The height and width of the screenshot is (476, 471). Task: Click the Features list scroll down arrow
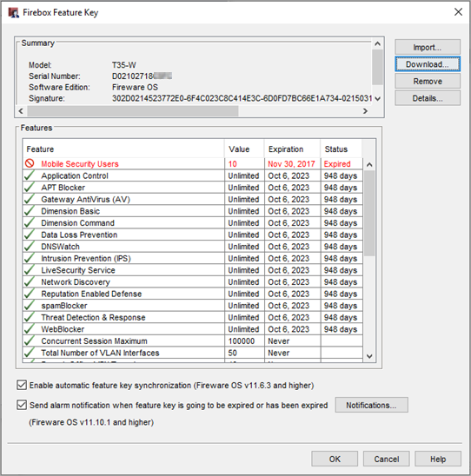(x=369, y=356)
